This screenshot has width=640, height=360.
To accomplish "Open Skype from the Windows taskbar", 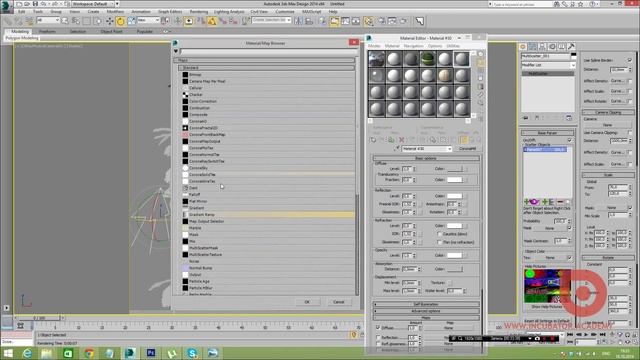I will coord(192,353).
